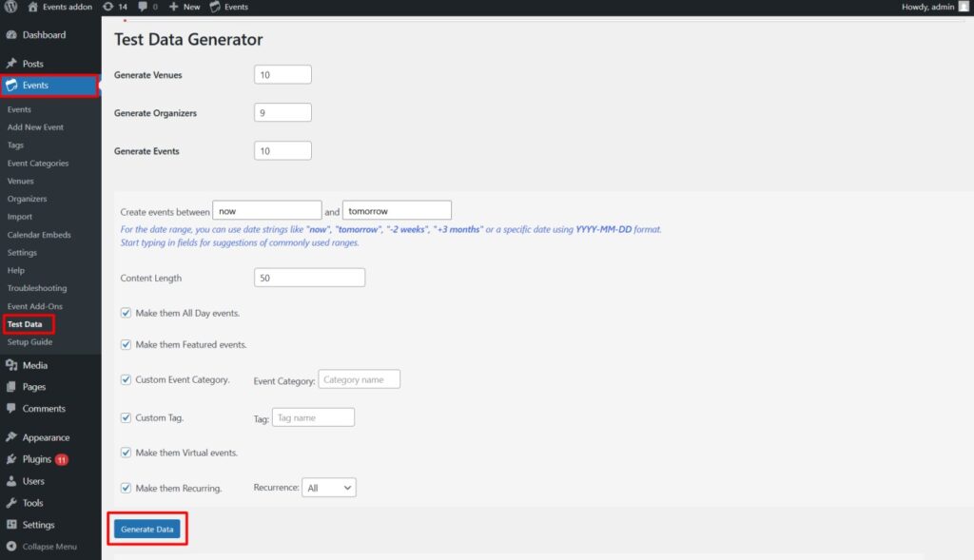
Task: Open Calendar Embeds submenu item
Action: click(x=39, y=235)
